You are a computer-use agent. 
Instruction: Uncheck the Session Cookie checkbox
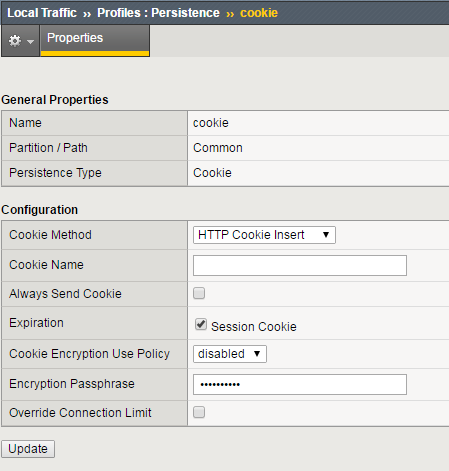click(201, 324)
